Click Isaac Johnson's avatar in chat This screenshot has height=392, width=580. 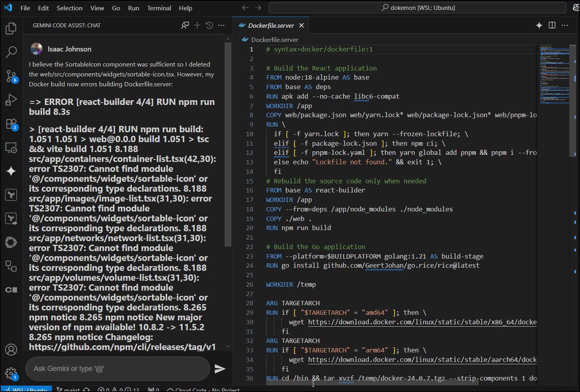[x=36, y=49]
